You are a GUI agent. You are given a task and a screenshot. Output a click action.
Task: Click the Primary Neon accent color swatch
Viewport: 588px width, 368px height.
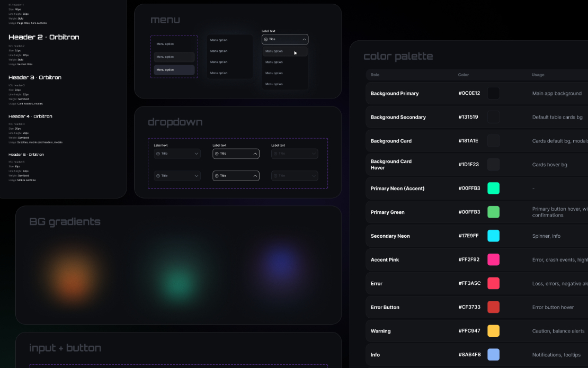493,188
